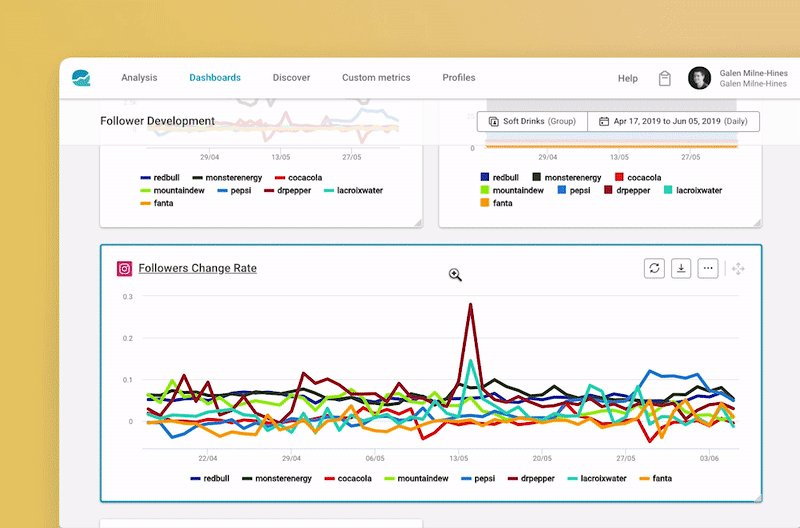This screenshot has height=528, width=800.
Task: Click the Instagram icon beside Followers Change Rate
Action: tap(124, 268)
